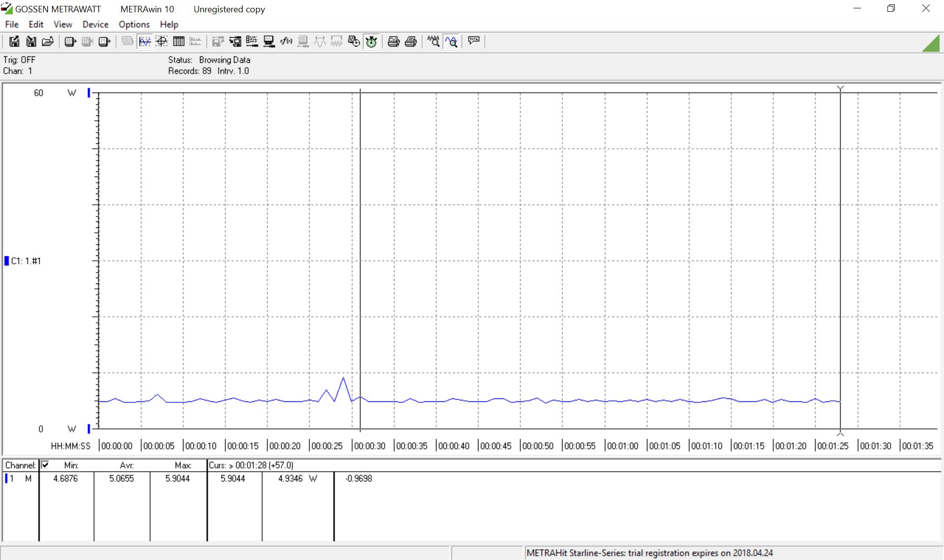Switch to the XY crosshair plot icon

[162, 42]
